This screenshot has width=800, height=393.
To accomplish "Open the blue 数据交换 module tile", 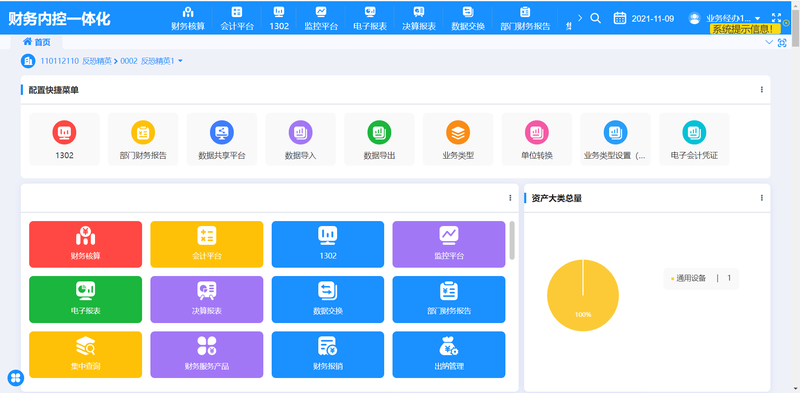I will point(328,300).
